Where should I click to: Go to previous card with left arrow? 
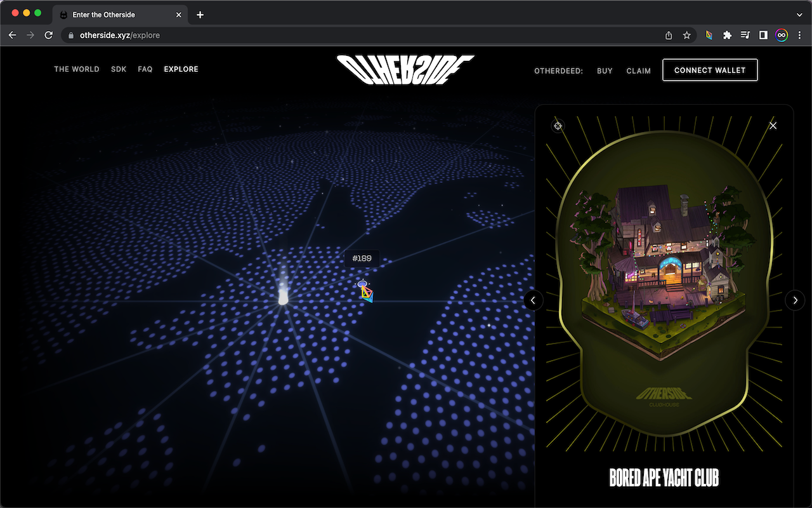point(533,300)
